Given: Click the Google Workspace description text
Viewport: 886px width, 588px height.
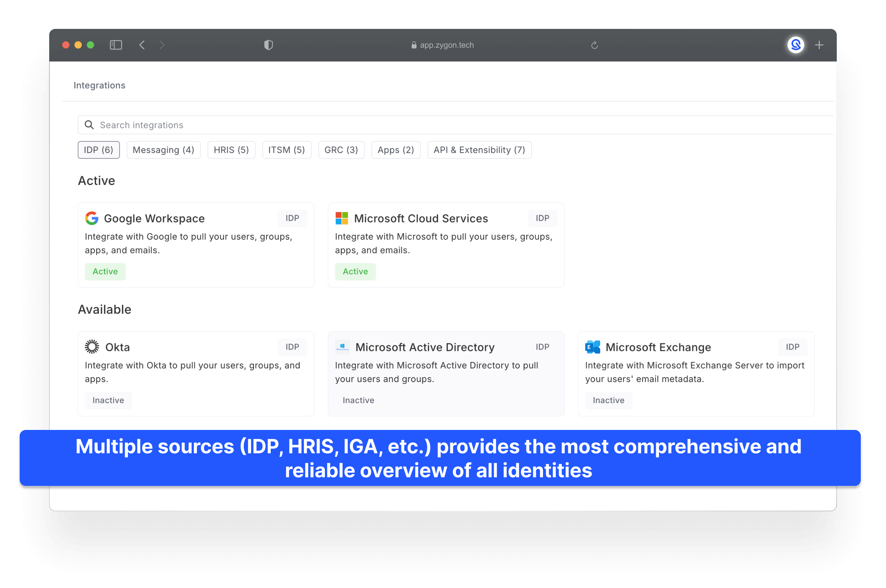Looking at the screenshot, I should [188, 243].
